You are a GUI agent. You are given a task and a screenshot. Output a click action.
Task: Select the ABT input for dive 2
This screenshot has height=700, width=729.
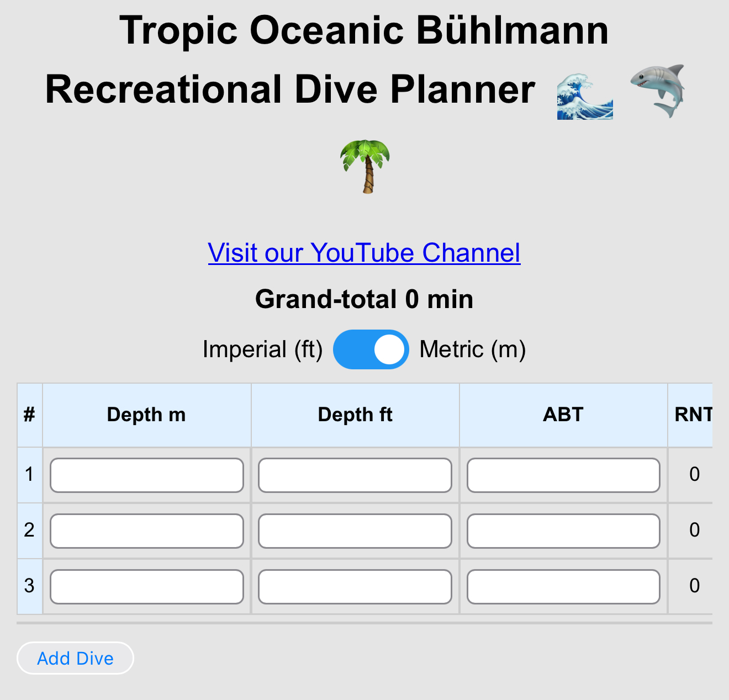click(563, 531)
